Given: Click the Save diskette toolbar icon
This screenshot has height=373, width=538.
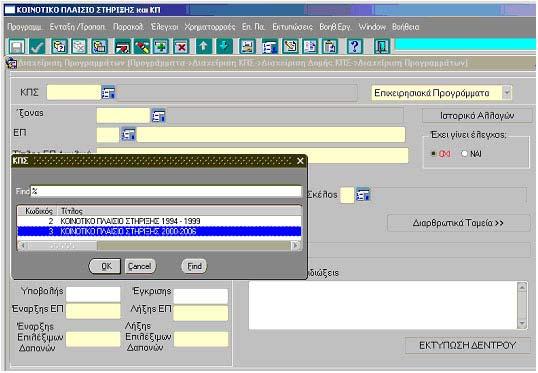Looking at the screenshot, I should coord(16,47).
